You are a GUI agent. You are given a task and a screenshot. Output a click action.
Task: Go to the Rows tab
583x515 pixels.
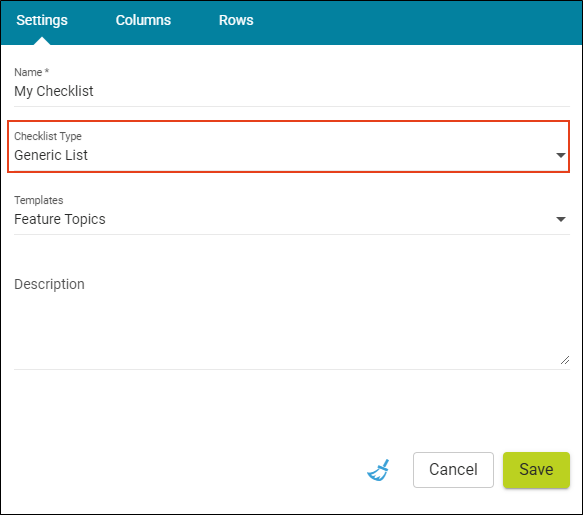click(236, 20)
